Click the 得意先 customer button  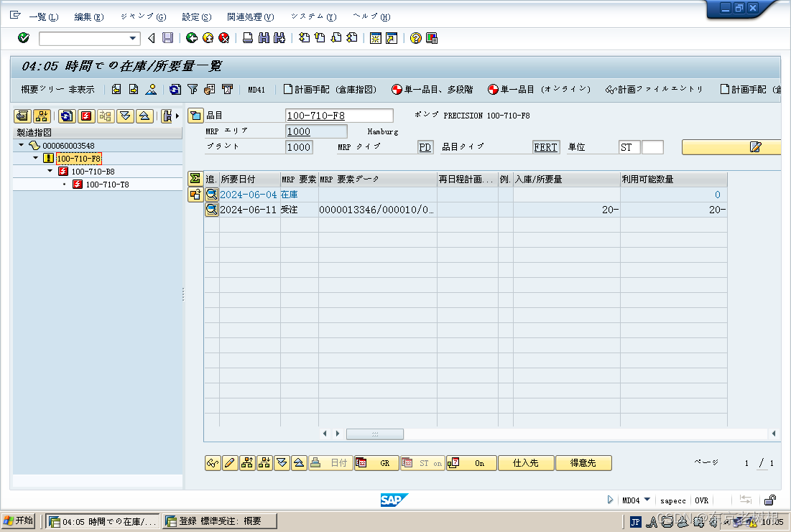pyautogui.click(x=583, y=463)
